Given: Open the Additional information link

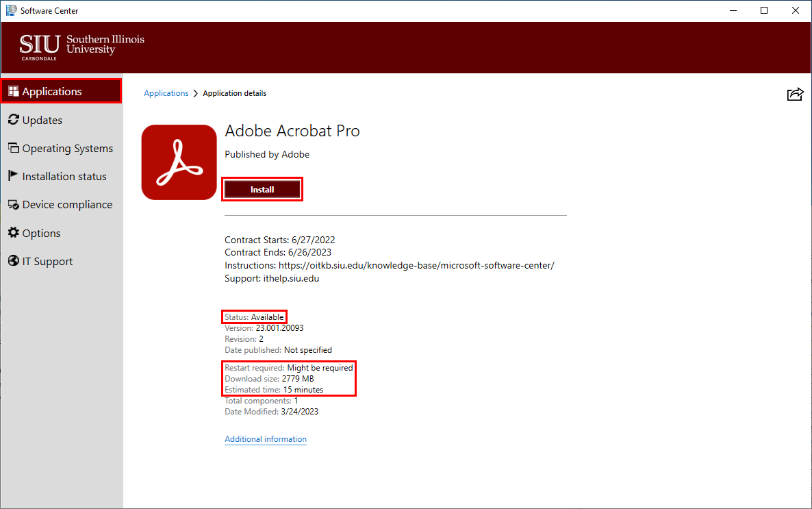Looking at the screenshot, I should coord(265,439).
